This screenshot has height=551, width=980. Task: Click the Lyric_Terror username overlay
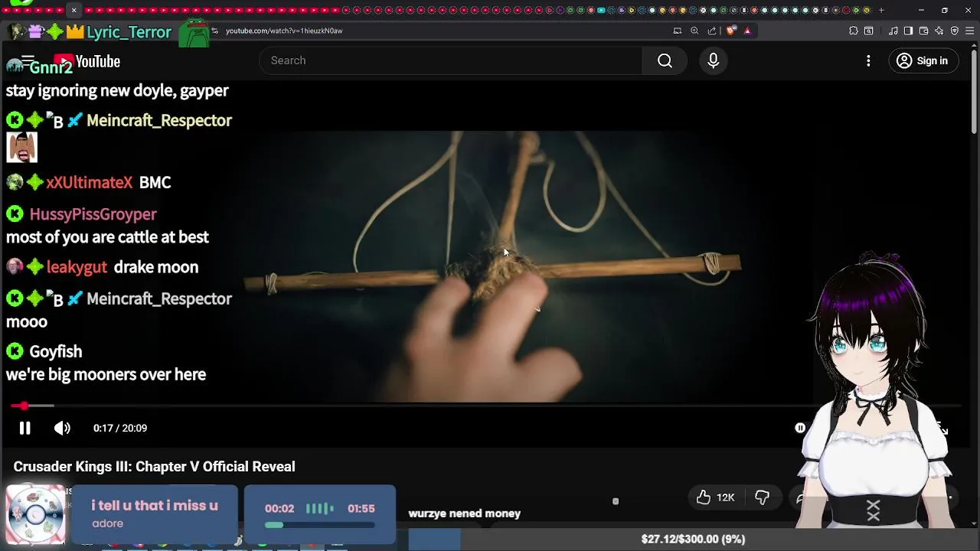pos(129,32)
